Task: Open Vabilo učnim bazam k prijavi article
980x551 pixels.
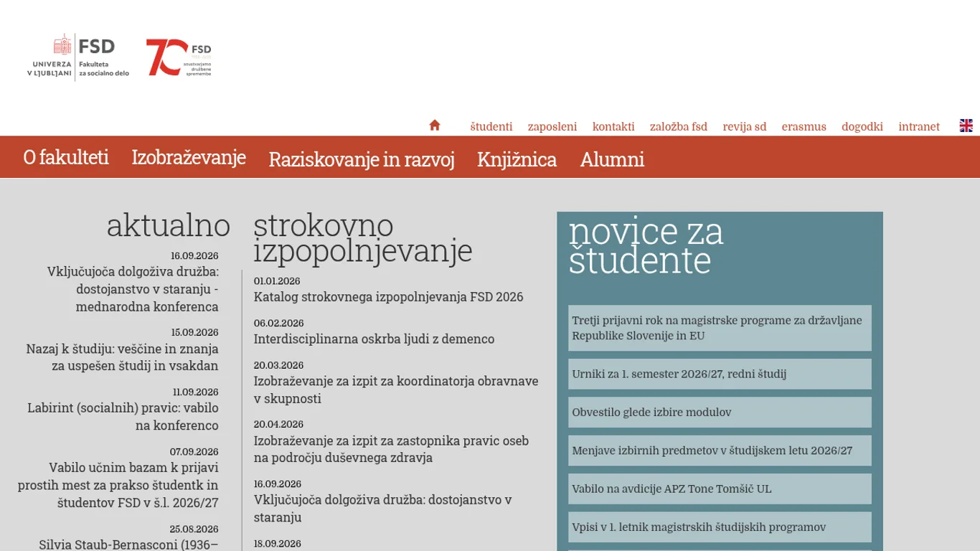Action: (x=118, y=485)
